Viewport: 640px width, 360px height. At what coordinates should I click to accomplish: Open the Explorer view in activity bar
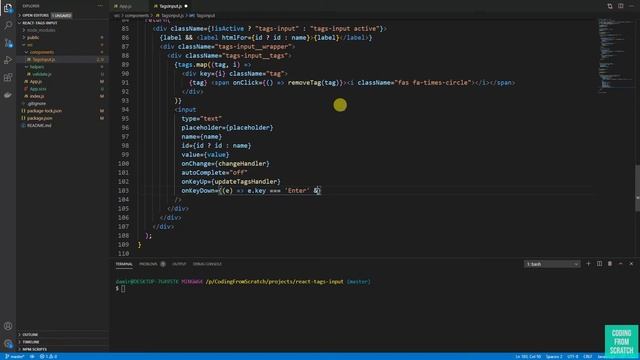[x=8, y=8]
